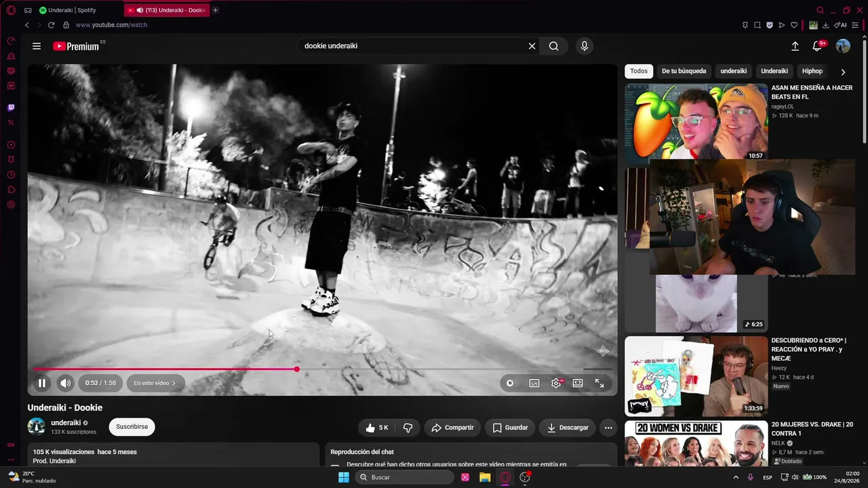Open Twitch in the Opera sidebar
Screen dimensions: 868x488
11,108
